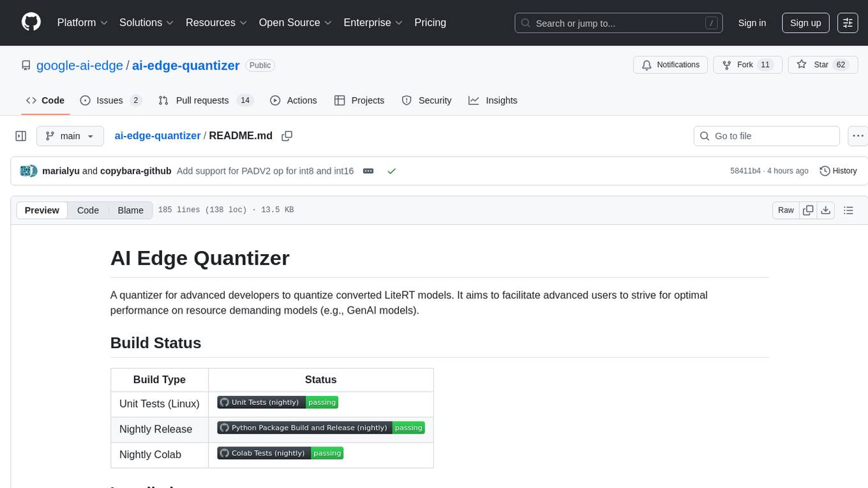Select the Code file view
This screenshot has width=868, height=488.
pyautogui.click(x=88, y=210)
